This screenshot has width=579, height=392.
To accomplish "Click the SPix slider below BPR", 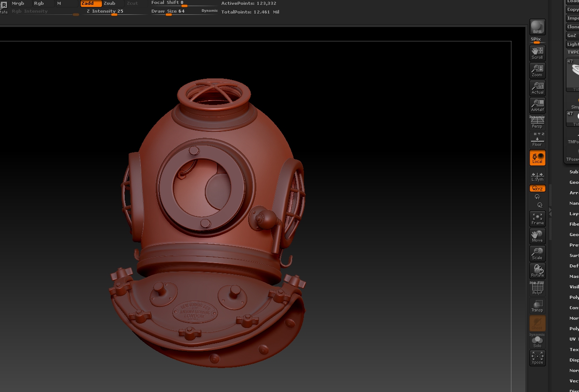I will tap(537, 40).
